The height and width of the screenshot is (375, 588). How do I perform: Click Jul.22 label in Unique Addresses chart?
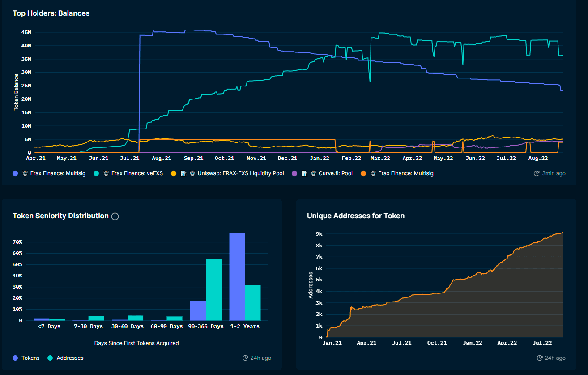point(542,343)
